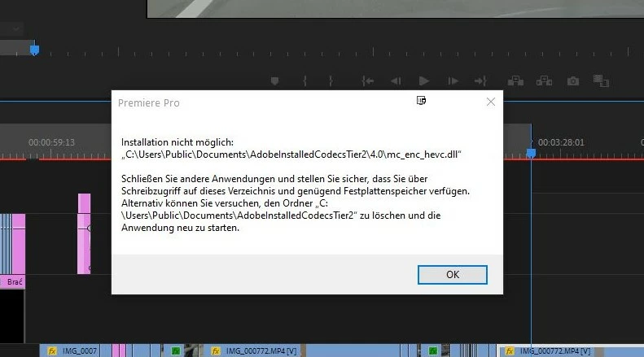The image size is (644, 357).
Task: Click the Lift button
Action: coord(515,81)
